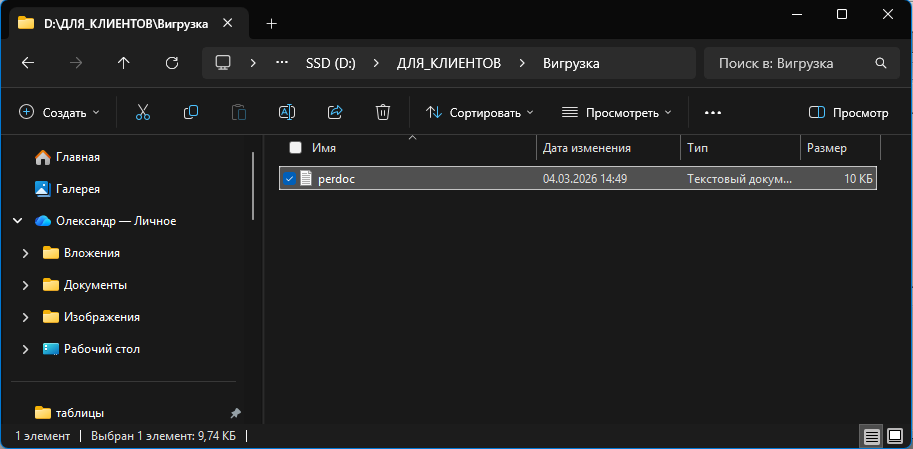This screenshot has height=449, width=913.
Task: Click the Share icon in toolbar
Action: click(x=335, y=113)
